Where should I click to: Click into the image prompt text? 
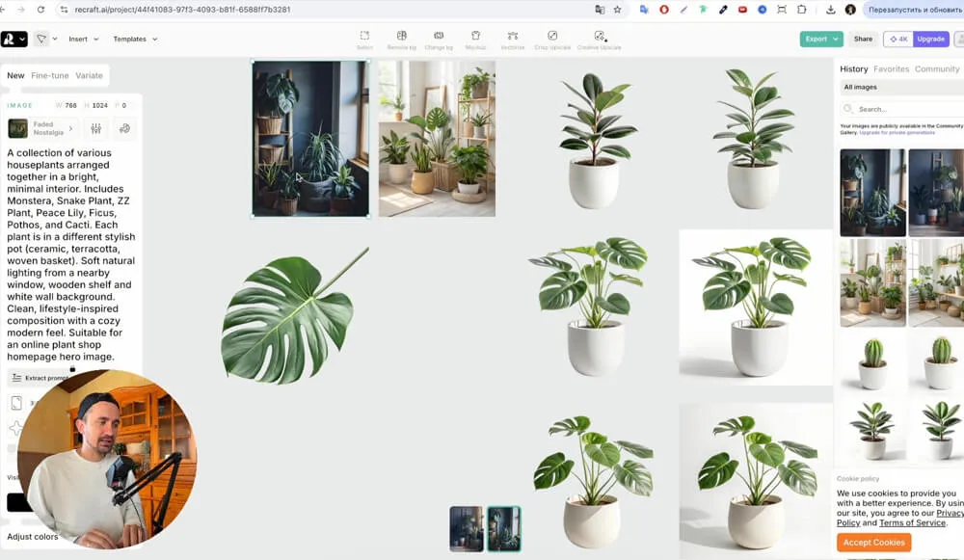click(x=71, y=254)
